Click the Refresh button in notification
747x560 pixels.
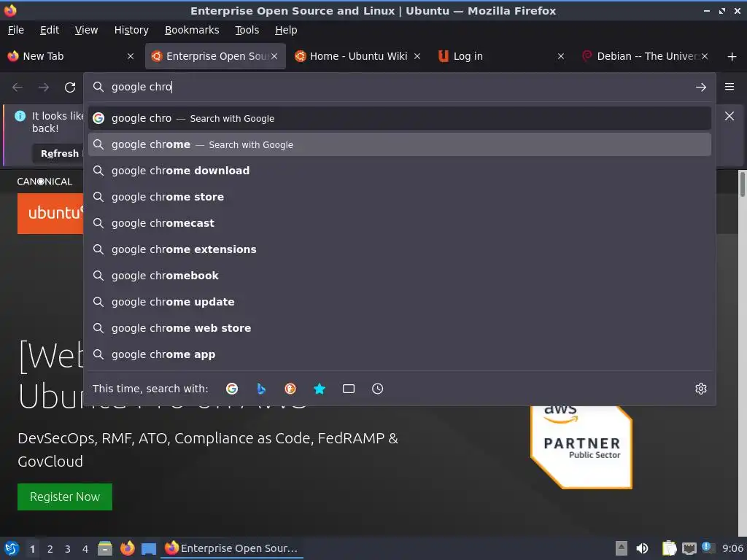[58, 153]
